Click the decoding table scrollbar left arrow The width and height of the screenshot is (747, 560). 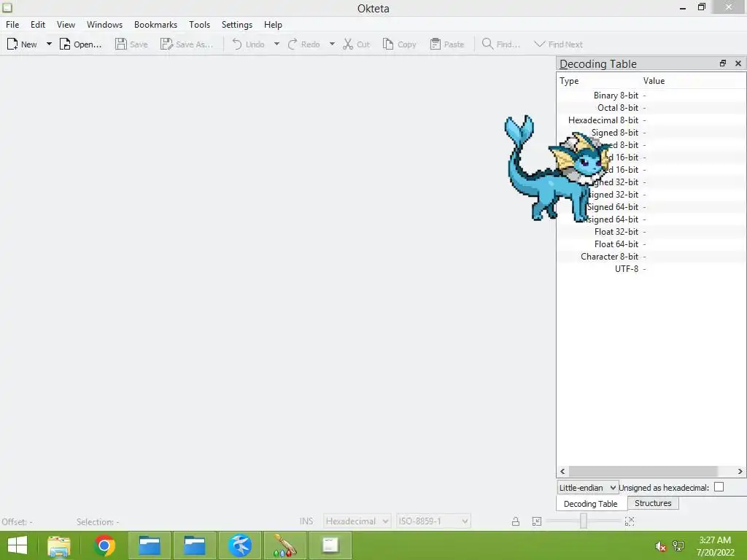click(x=562, y=471)
